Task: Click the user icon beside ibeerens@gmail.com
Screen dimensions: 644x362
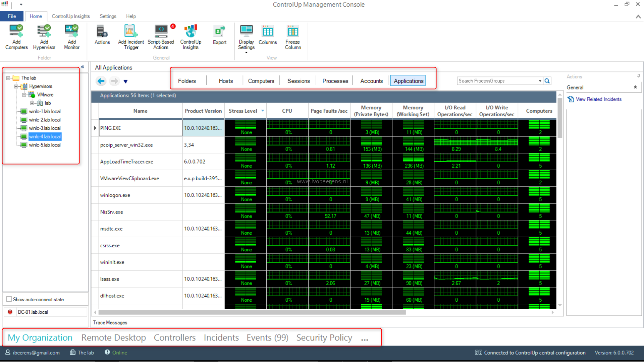Action: point(8,352)
